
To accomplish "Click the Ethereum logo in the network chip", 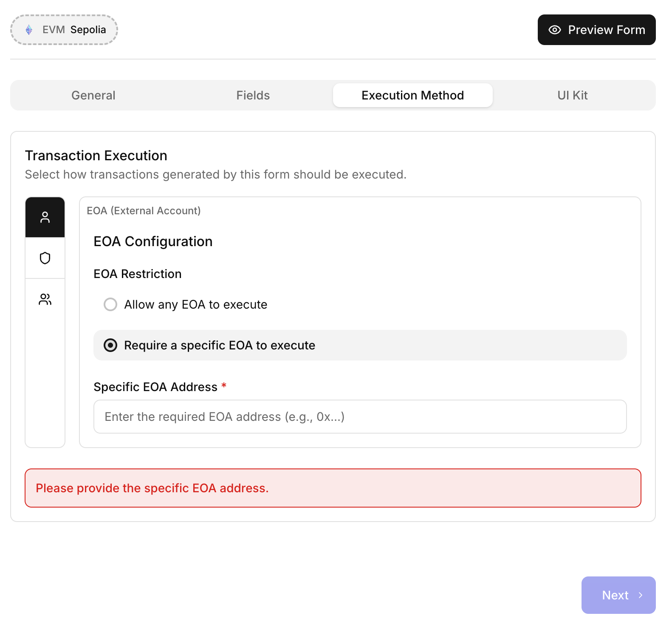I will (x=28, y=30).
